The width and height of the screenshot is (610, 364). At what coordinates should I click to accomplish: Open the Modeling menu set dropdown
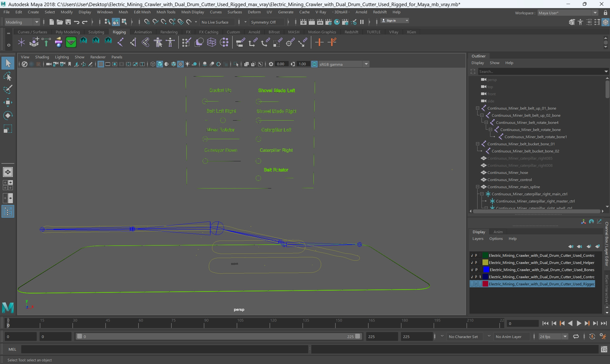[36, 22]
